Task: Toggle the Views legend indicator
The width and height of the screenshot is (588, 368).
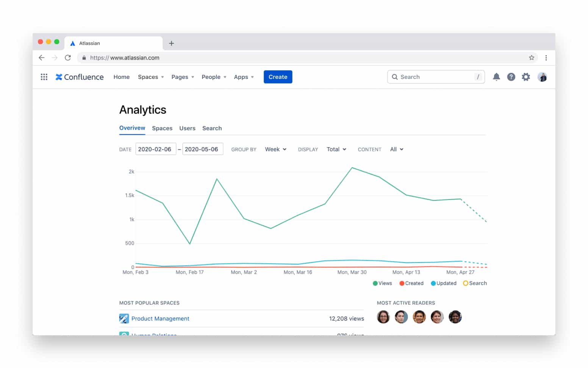Action: point(375,283)
